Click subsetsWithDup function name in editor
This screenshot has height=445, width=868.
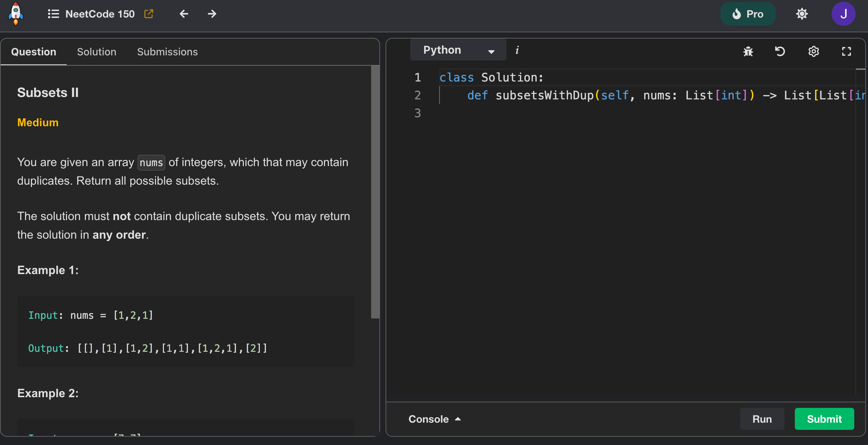click(544, 96)
